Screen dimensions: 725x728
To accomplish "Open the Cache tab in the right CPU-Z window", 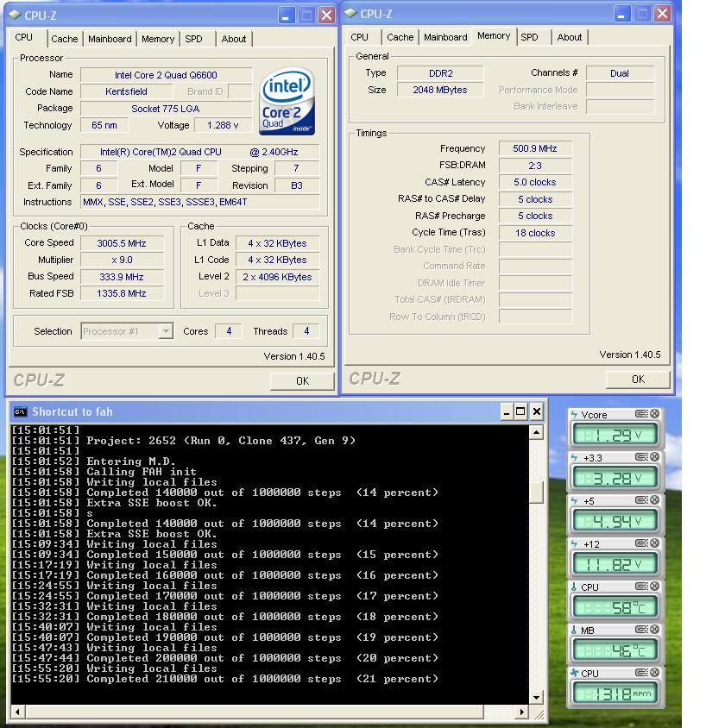I will [x=400, y=37].
